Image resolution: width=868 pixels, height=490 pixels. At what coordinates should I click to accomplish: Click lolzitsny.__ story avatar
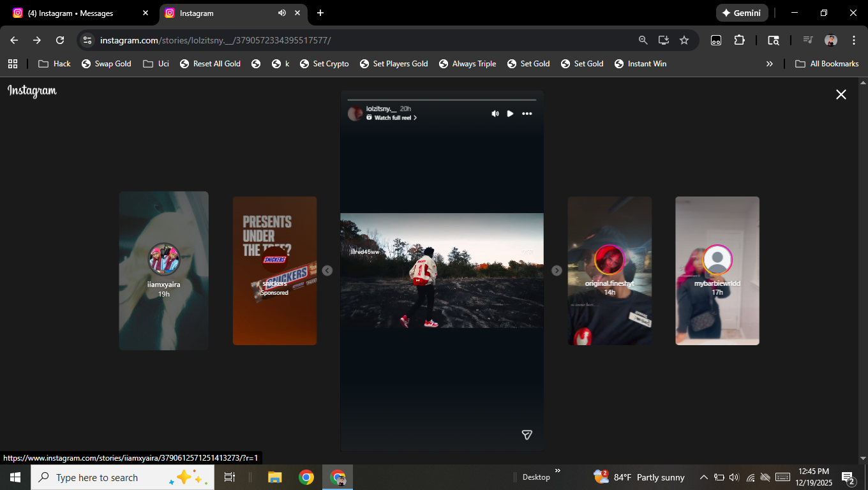click(355, 114)
